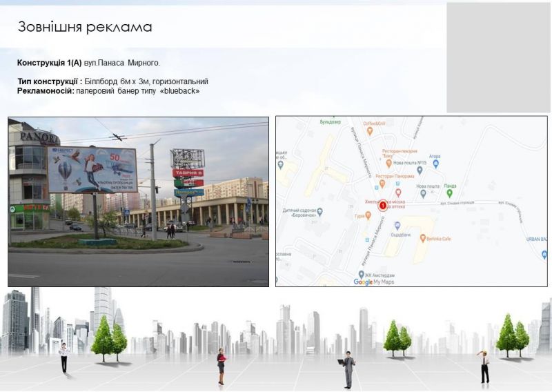This screenshot has height=392, width=552.
Task: Select the green Панда map pin
Action: tap(450, 193)
